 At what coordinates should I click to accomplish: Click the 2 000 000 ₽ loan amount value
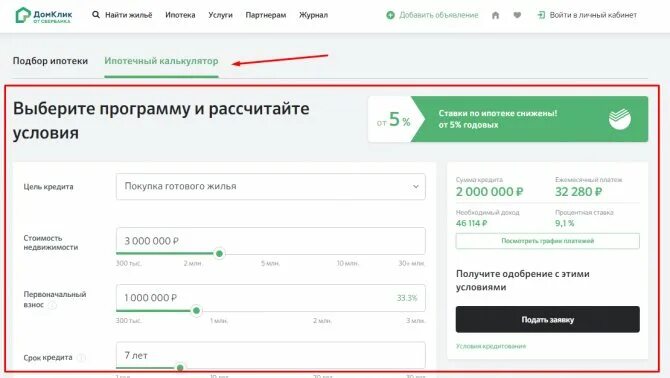[x=489, y=192]
